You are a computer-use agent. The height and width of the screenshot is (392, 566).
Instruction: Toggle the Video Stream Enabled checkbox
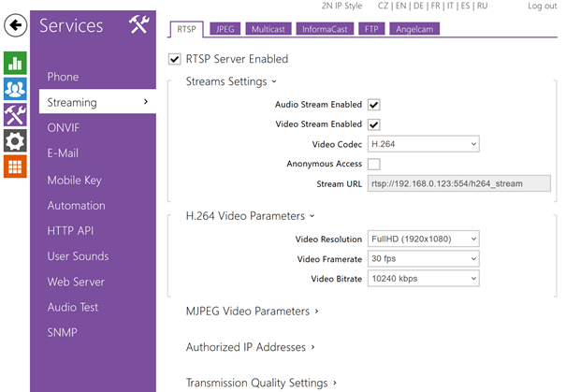[374, 124]
